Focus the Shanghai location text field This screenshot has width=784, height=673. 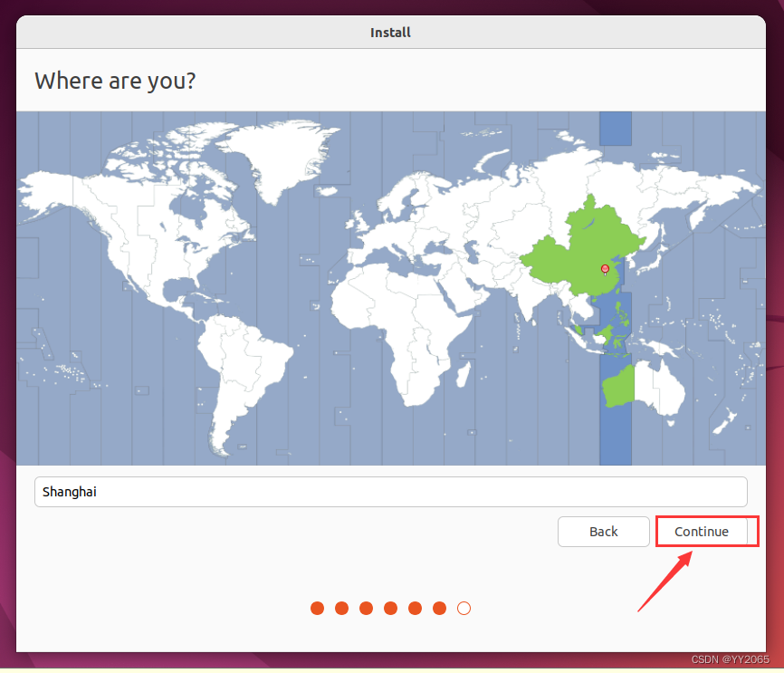tap(390, 492)
